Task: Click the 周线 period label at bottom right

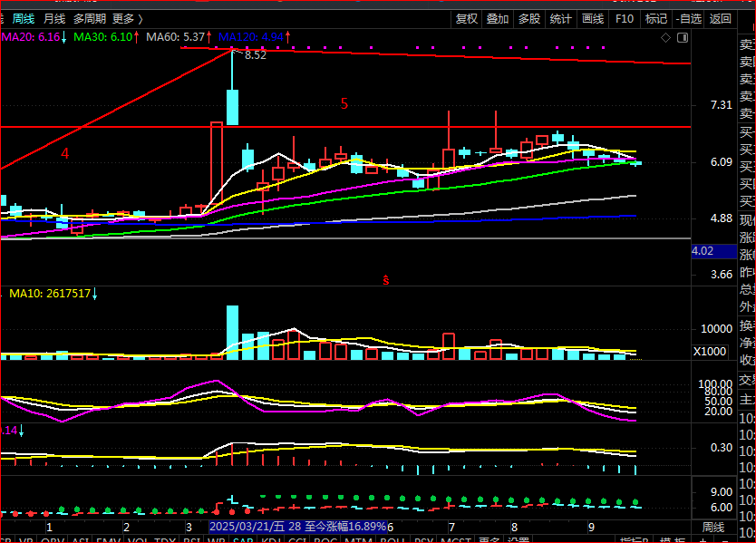Action: (x=713, y=527)
